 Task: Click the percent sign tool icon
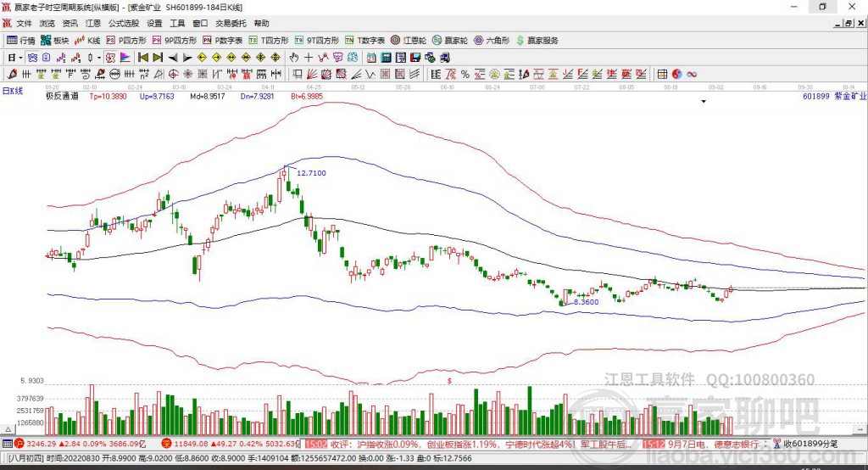pyautogui.click(x=465, y=75)
